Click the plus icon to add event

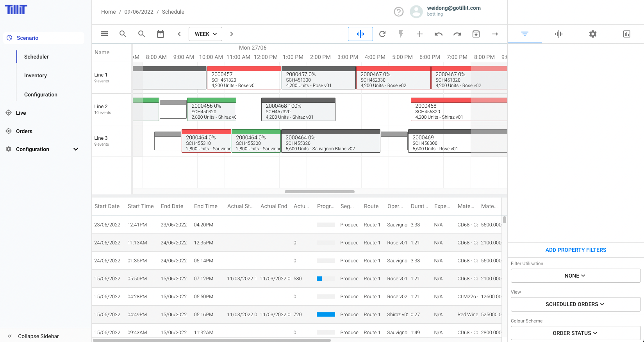[x=420, y=34]
